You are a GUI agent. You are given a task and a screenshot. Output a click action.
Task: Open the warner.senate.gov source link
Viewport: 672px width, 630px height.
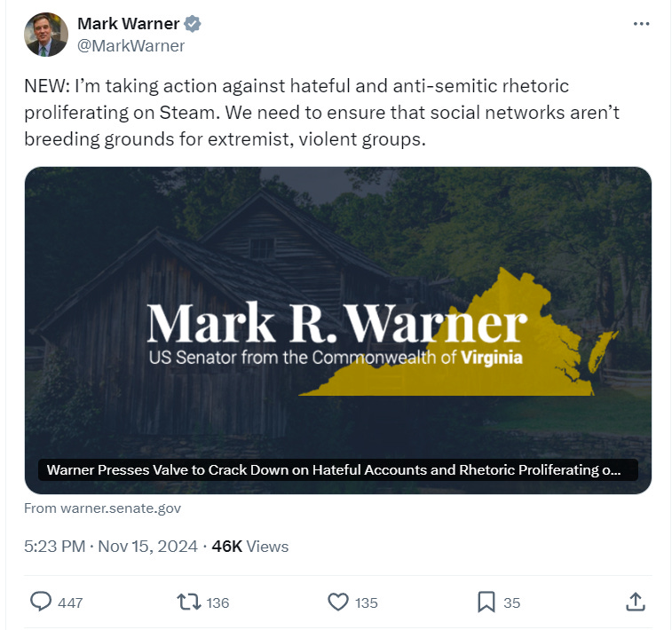pos(102,508)
